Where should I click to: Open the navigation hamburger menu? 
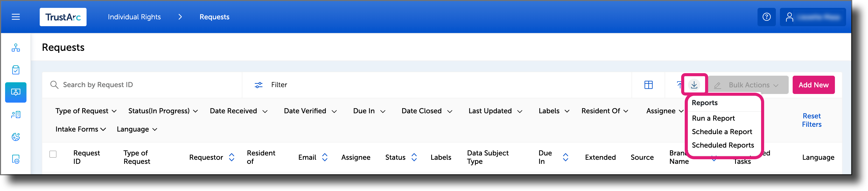tap(16, 17)
